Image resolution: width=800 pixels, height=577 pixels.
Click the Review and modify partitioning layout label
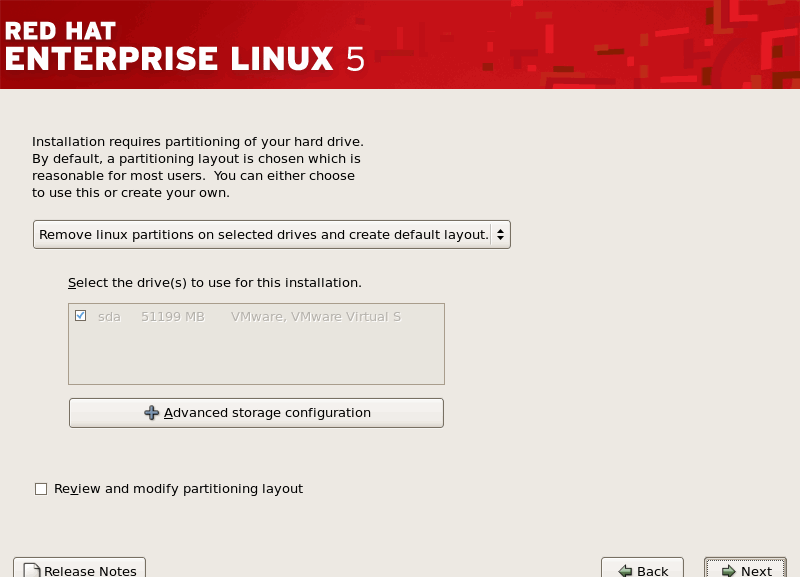tap(178, 489)
